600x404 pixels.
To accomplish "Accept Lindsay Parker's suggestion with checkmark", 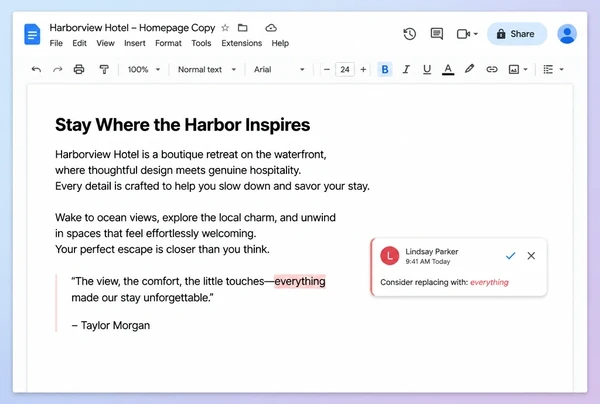I will (510, 256).
